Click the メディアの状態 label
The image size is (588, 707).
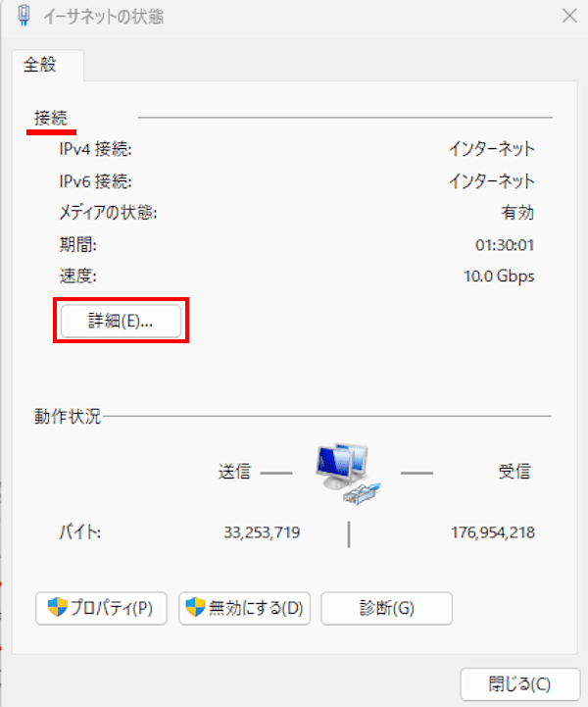(x=108, y=213)
